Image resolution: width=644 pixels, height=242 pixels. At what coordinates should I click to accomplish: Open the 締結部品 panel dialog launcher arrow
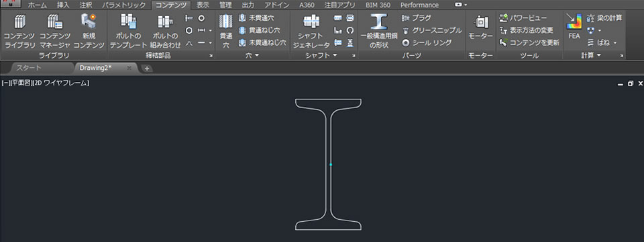click(211, 56)
